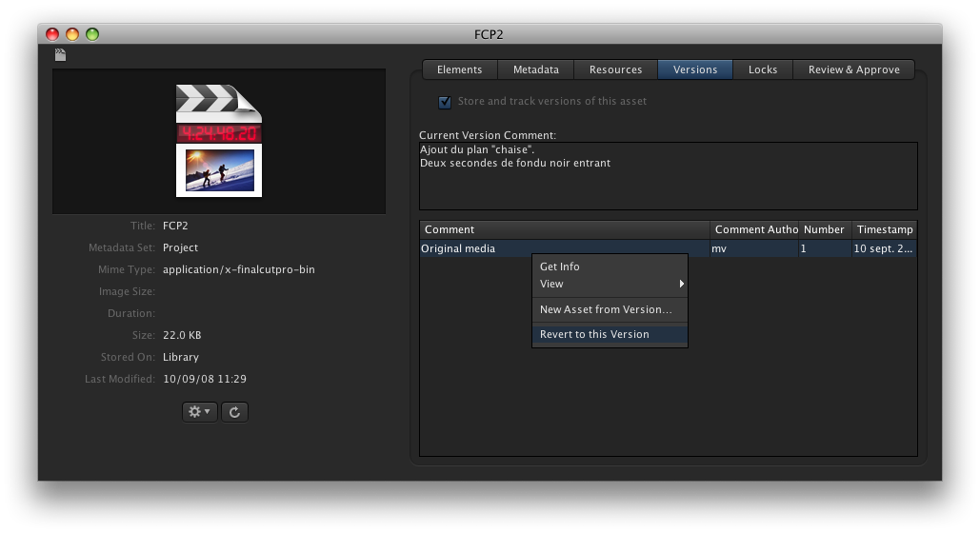Click the green zoom window button
980x533 pixels.
tap(92, 34)
